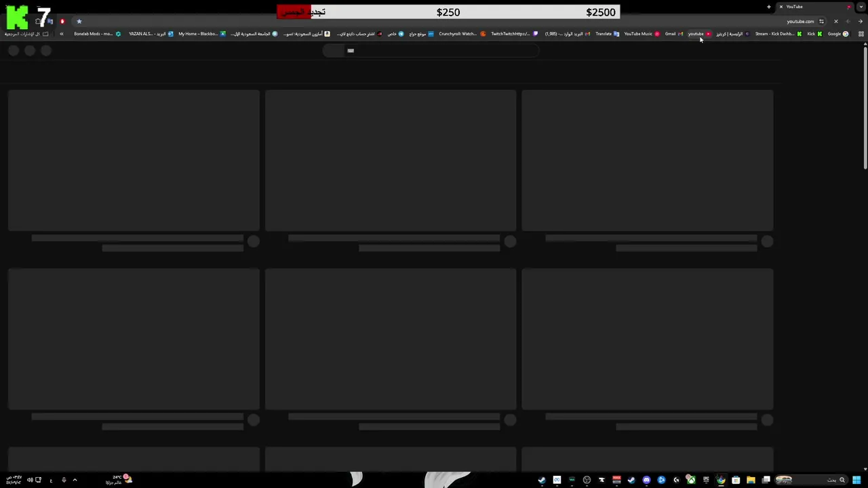The width and height of the screenshot is (868, 488).
Task: Click the translate page icon in toolbar
Action: pos(50,22)
